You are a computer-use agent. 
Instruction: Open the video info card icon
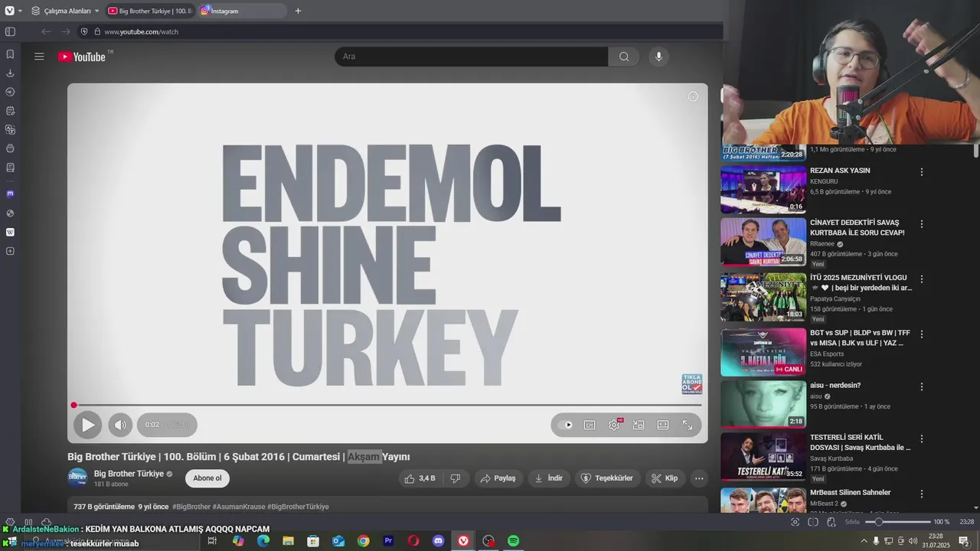[693, 96]
